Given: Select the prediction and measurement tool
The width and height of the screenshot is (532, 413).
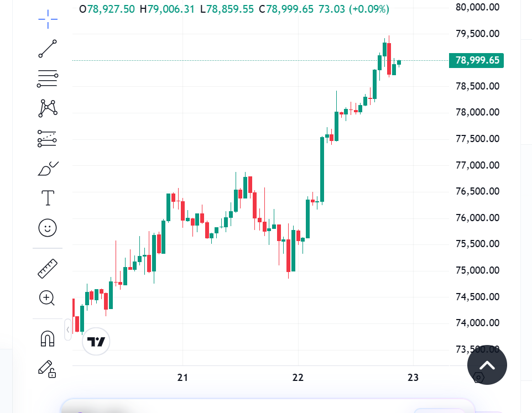Looking at the screenshot, I should pos(48,138).
